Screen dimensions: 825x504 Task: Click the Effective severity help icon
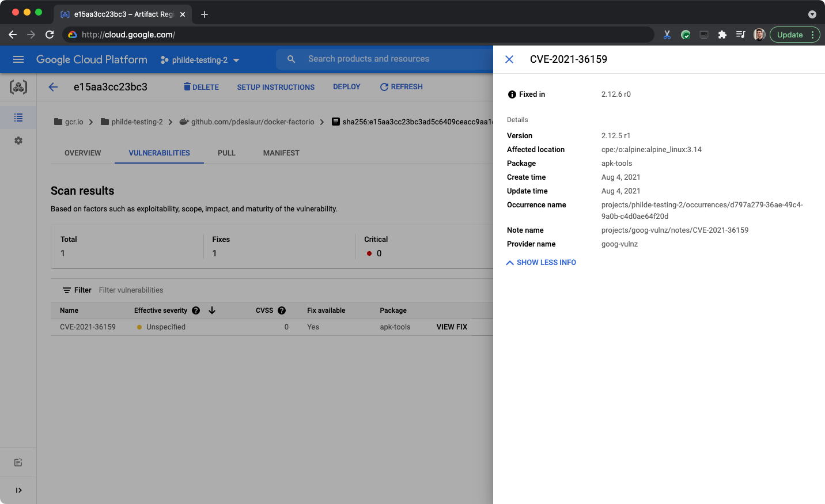196,310
